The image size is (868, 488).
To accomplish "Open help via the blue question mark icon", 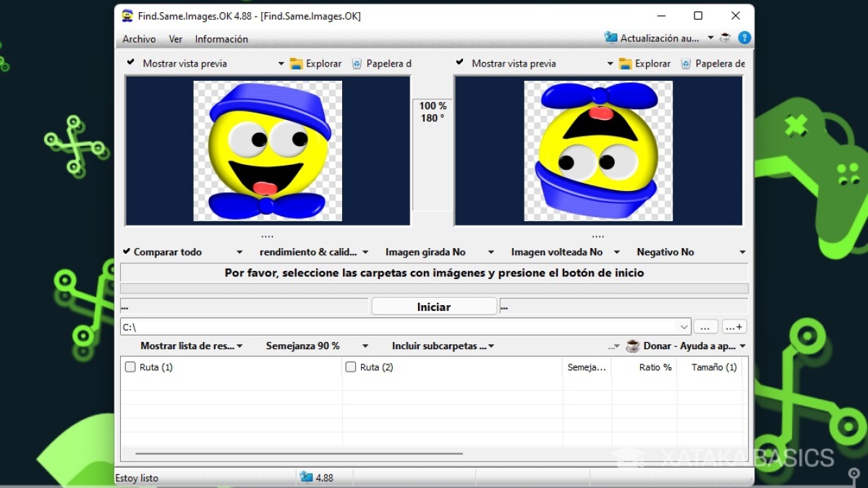I will [744, 38].
